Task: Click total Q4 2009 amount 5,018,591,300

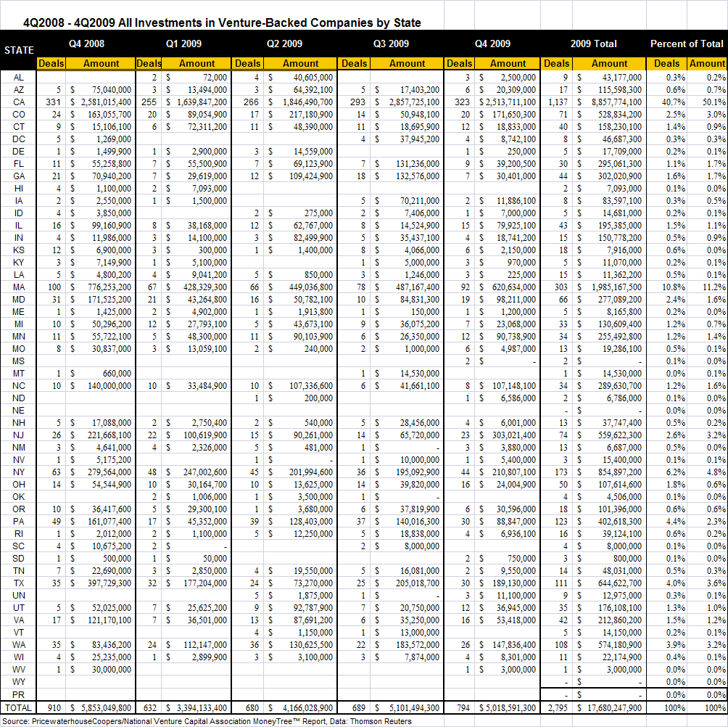Action: (x=510, y=708)
